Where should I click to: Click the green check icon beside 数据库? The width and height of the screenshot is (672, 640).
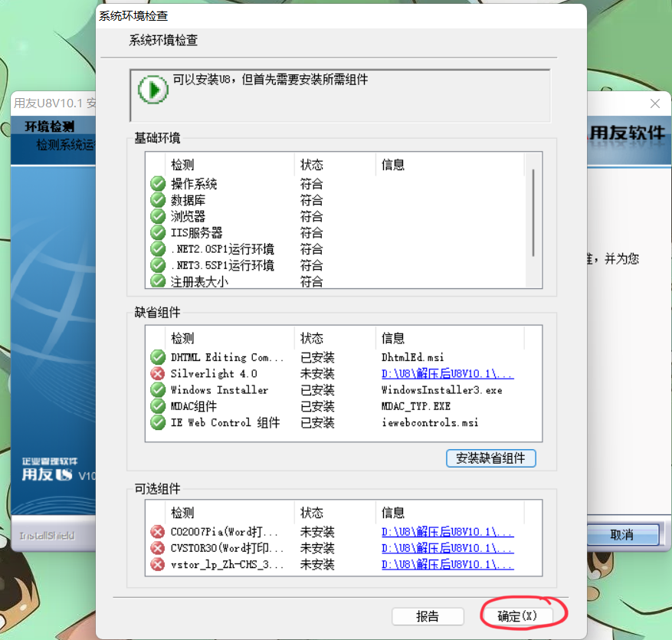[x=158, y=200]
